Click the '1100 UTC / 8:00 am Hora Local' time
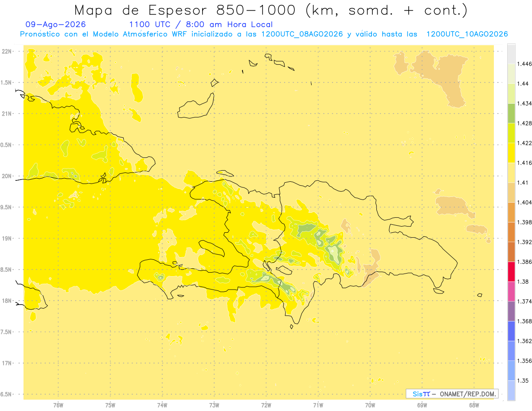The width and height of the screenshot is (532, 411). pyautogui.click(x=201, y=25)
